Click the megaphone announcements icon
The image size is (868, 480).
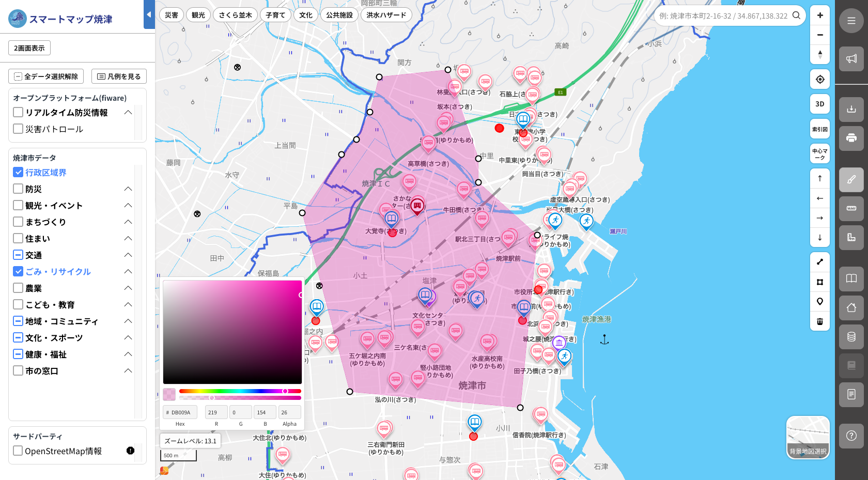point(851,59)
